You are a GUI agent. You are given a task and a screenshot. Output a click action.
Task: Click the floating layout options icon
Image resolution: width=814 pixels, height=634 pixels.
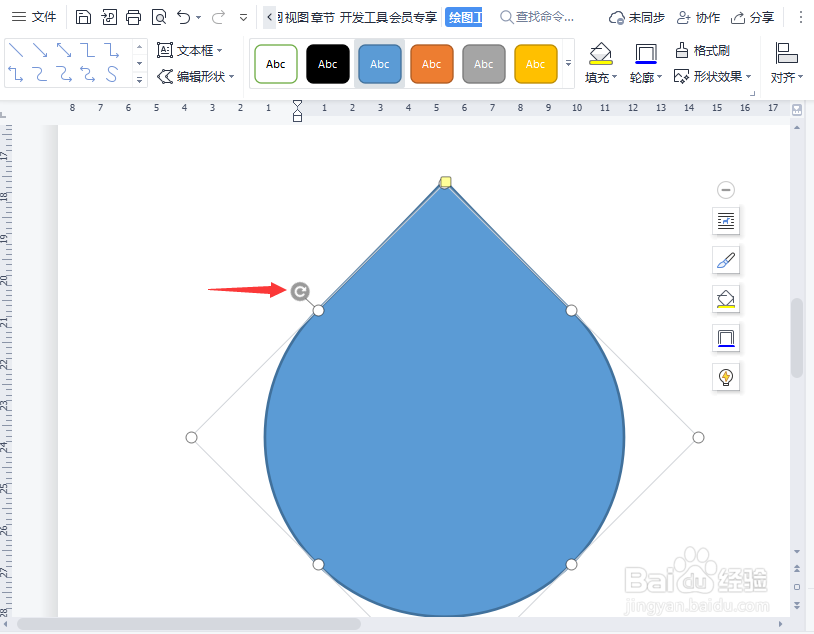[x=726, y=221]
